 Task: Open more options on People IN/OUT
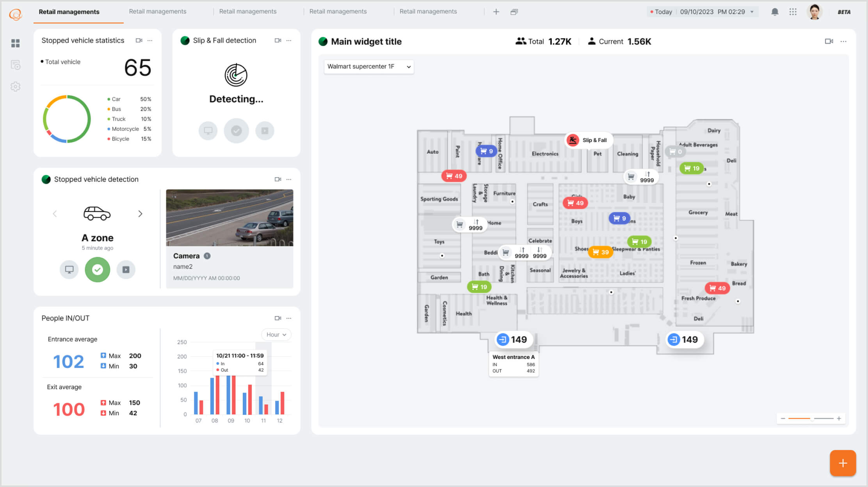coord(289,318)
